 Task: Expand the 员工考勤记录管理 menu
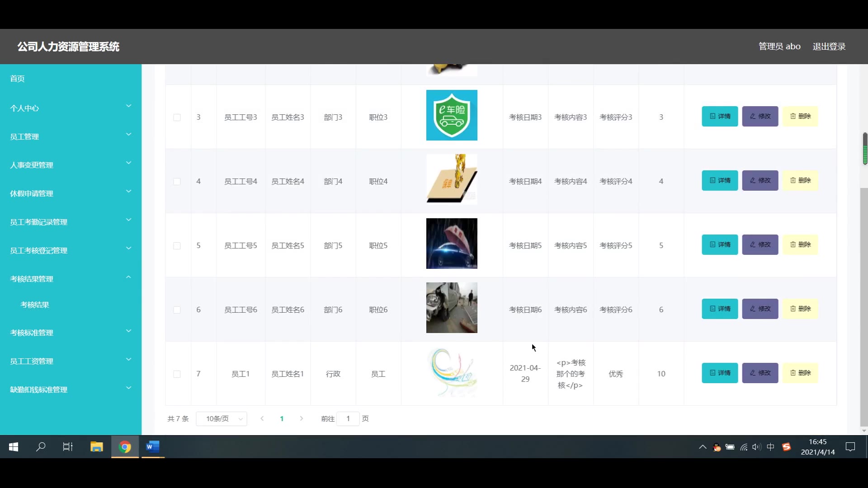point(71,222)
